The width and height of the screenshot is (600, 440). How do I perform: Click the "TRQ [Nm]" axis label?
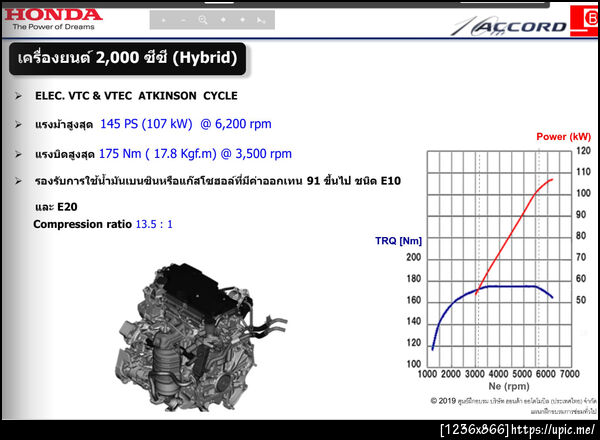[398, 241]
